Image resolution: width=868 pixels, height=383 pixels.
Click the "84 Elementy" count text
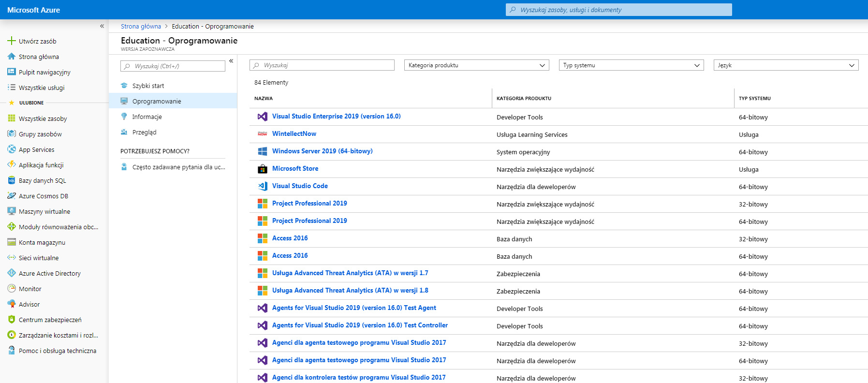271,83
